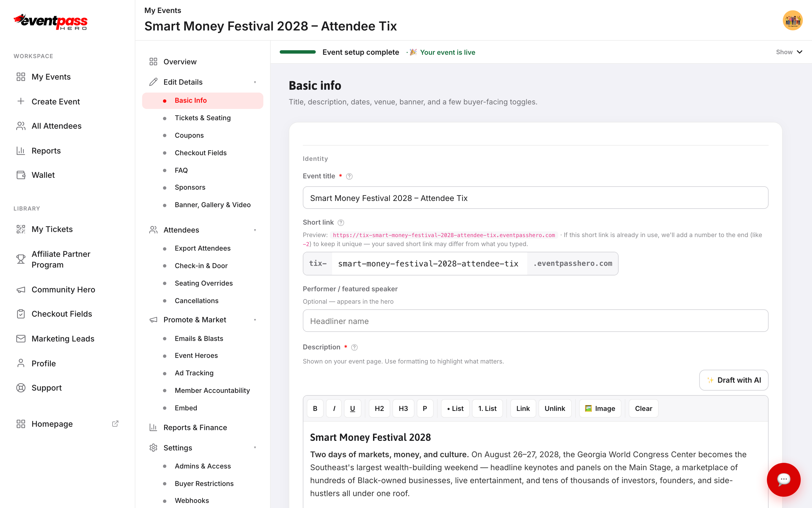
Task: Open the short link preview URL
Action: click(x=443, y=235)
